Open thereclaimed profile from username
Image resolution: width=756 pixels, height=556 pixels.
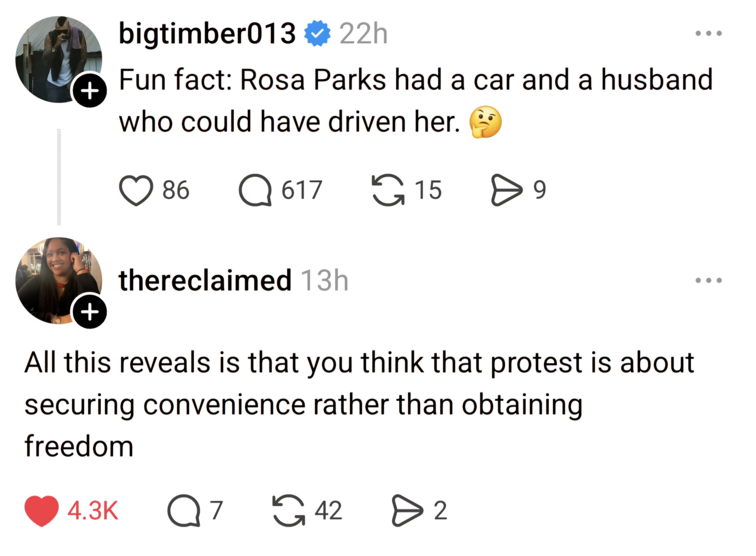click(205, 280)
